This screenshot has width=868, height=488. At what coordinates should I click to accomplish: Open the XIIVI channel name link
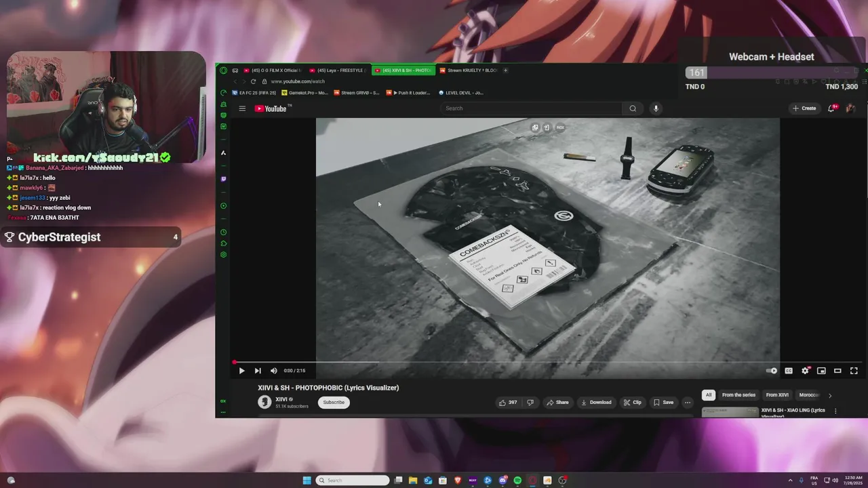(281, 399)
